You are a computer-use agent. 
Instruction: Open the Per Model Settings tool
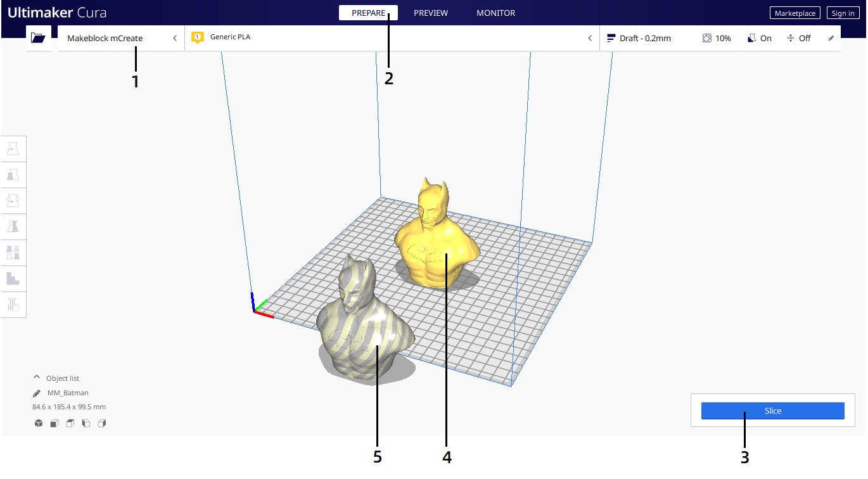pyautogui.click(x=13, y=253)
